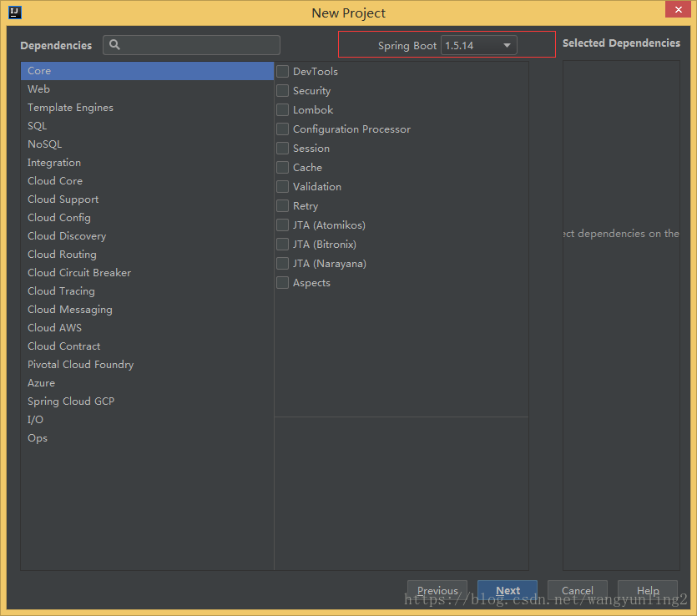Enable the DevTools checkbox

point(282,71)
